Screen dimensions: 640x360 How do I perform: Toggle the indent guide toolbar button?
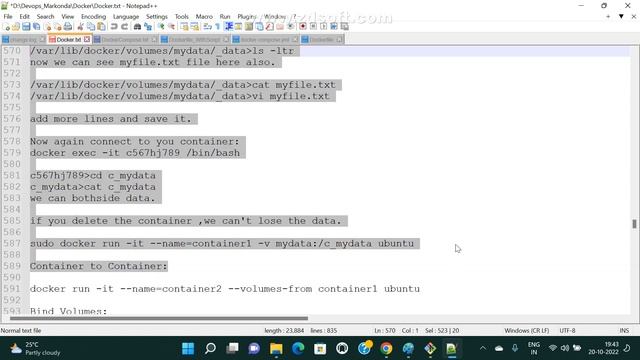[228, 27]
